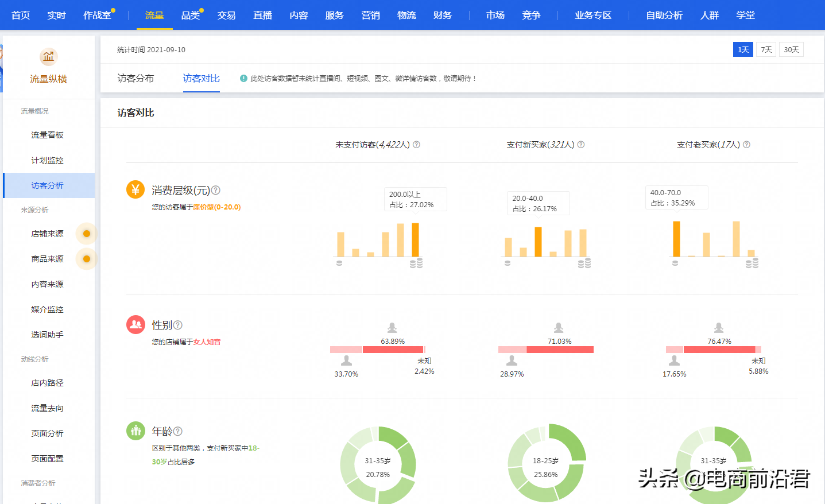Open the help icon beside 未支付访客
Viewport: 825px width, 504px height.
pos(416,145)
